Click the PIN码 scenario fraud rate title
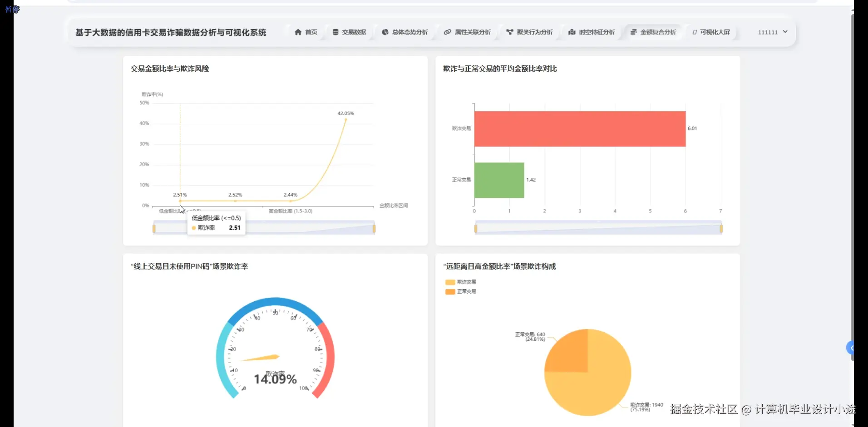 (189, 266)
